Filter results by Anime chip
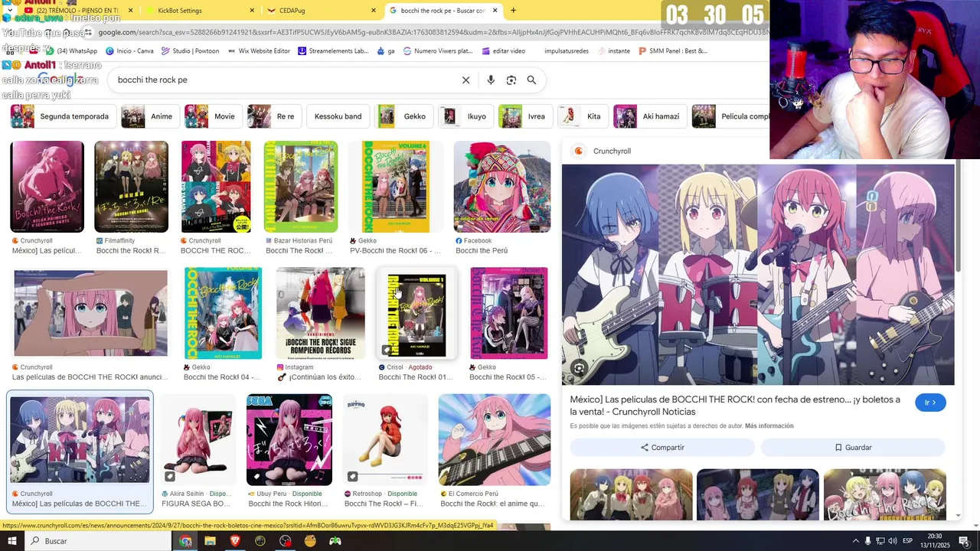 149,116
